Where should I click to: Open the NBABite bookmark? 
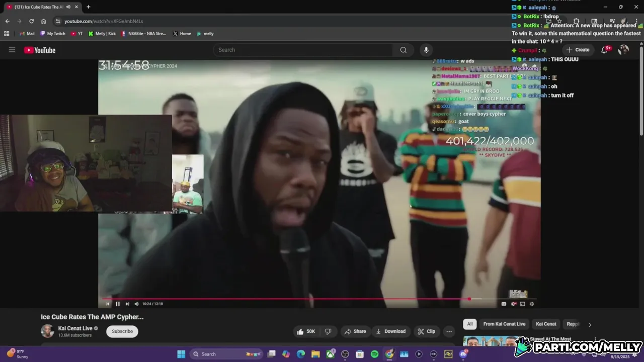coord(143,34)
